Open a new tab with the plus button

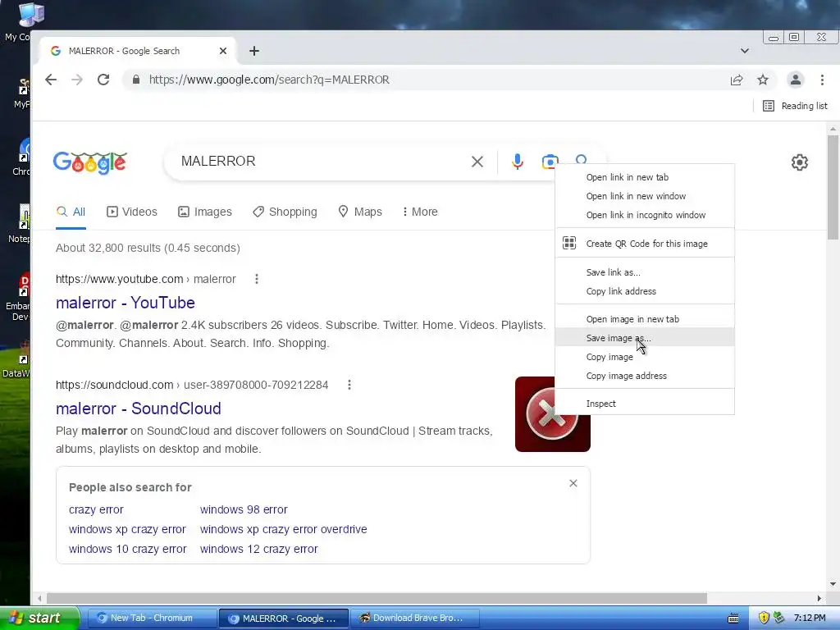click(x=254, y=51)
